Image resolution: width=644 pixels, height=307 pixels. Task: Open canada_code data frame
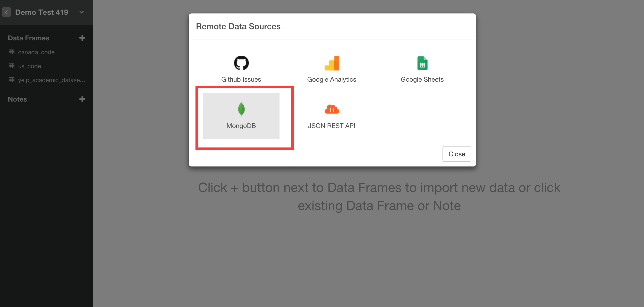click(36, 52)
